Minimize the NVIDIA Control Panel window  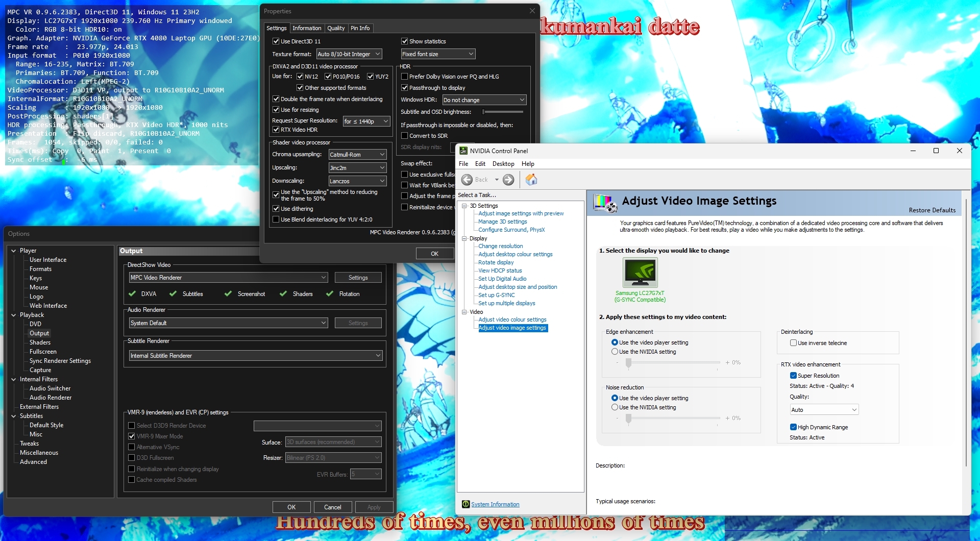(913, 151)
